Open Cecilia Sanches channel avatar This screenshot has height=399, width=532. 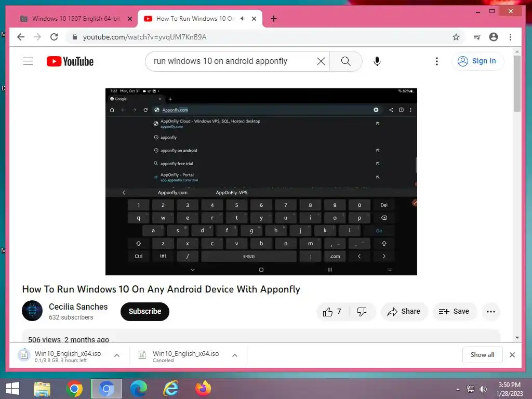click(x=32, y=311)
